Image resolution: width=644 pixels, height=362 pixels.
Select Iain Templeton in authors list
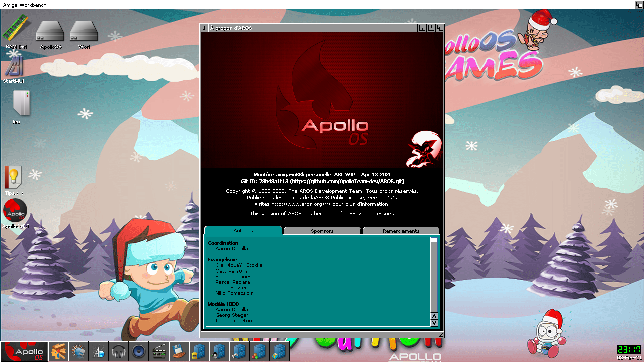tap(233, 321)
